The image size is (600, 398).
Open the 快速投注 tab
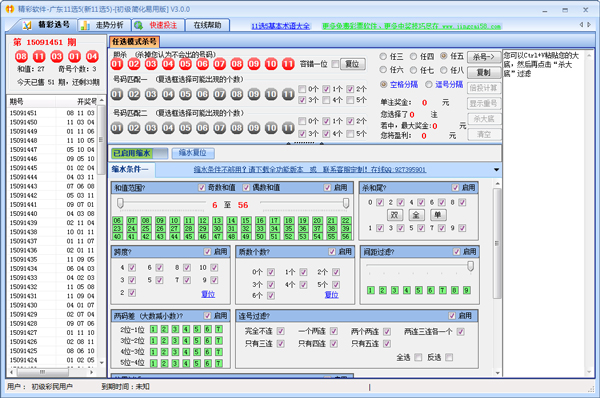tap(157, 25)
